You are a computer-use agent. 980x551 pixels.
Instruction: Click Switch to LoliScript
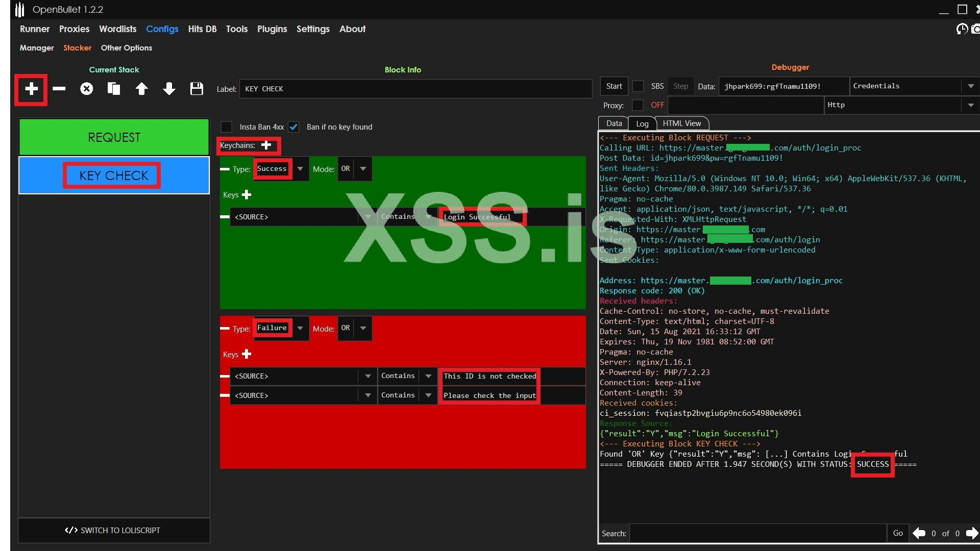tap(114, 531)
